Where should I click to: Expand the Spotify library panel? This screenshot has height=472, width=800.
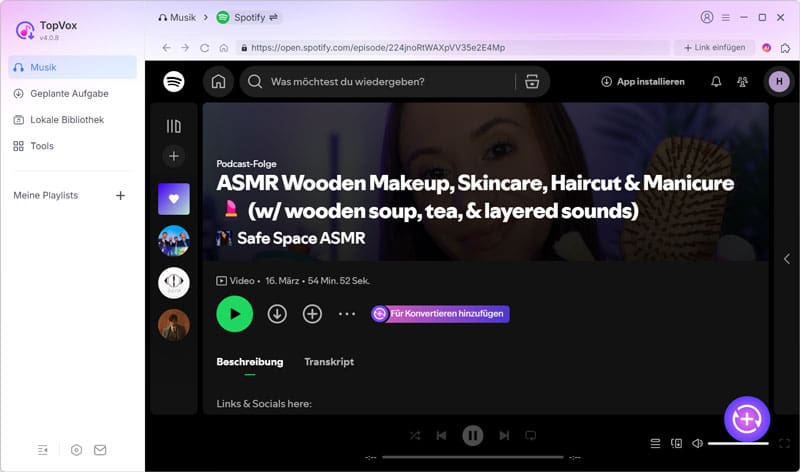pos(173,126)
